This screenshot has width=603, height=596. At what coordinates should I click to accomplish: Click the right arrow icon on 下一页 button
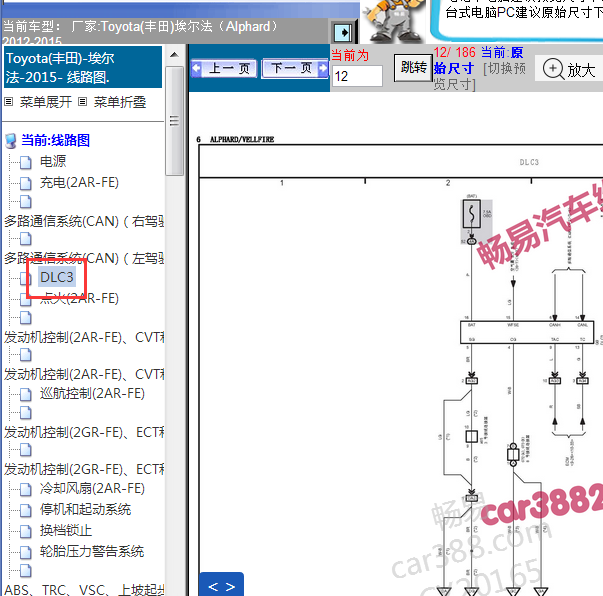[x=322, y=68]
